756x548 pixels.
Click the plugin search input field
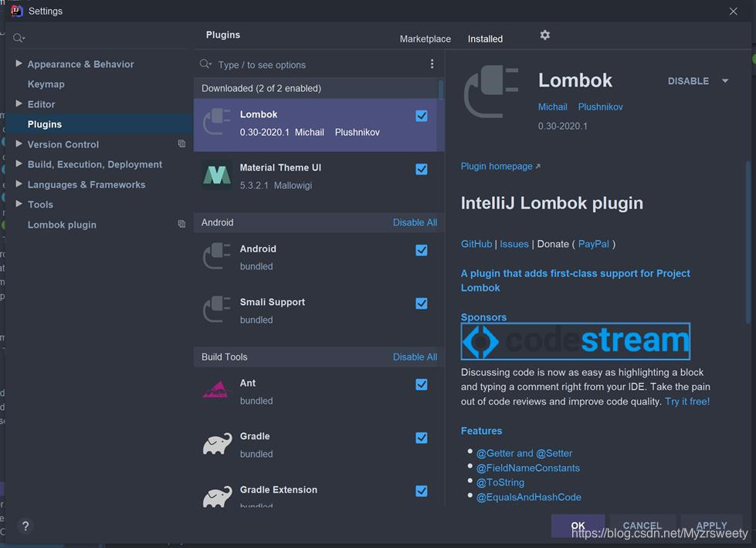point(318,65)
